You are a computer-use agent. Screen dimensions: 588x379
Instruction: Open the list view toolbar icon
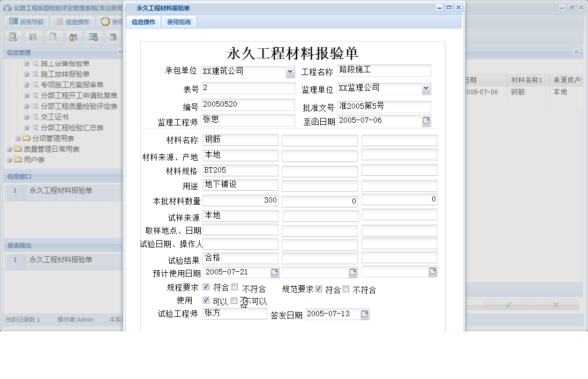pyautogui.click(x=33, y=36)
